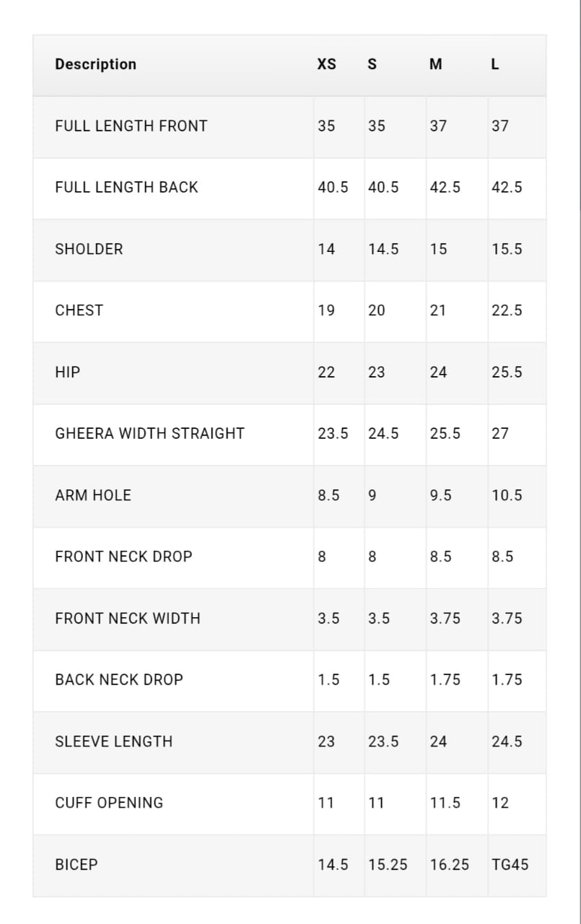Select the L size column header
The height and width of the screenshot is (924, 581).
[495, 64]
